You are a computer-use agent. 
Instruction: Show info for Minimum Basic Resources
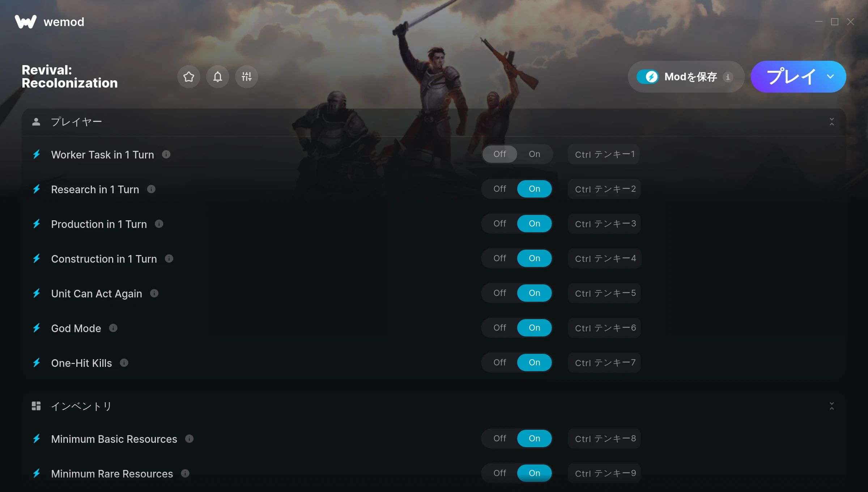click(x=189, y=439)
